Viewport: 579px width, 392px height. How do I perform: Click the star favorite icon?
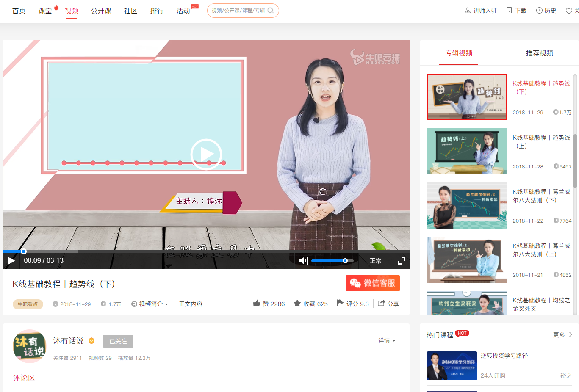[x=297, y=304]
